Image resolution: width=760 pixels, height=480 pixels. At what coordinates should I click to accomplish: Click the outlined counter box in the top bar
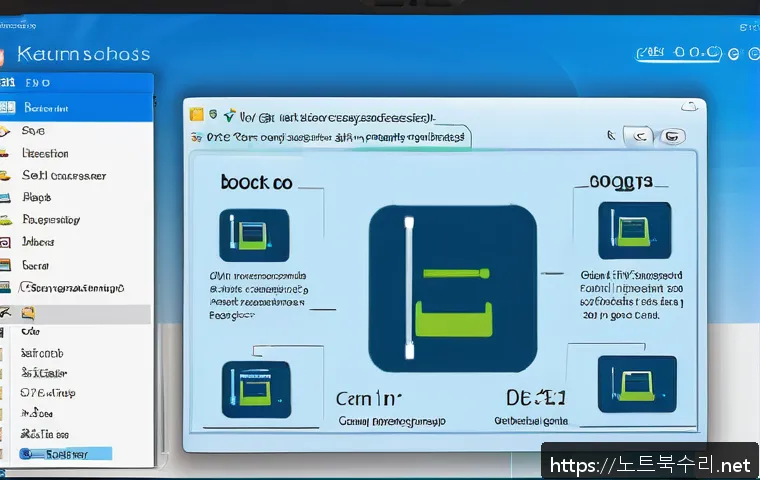(679, 53)
